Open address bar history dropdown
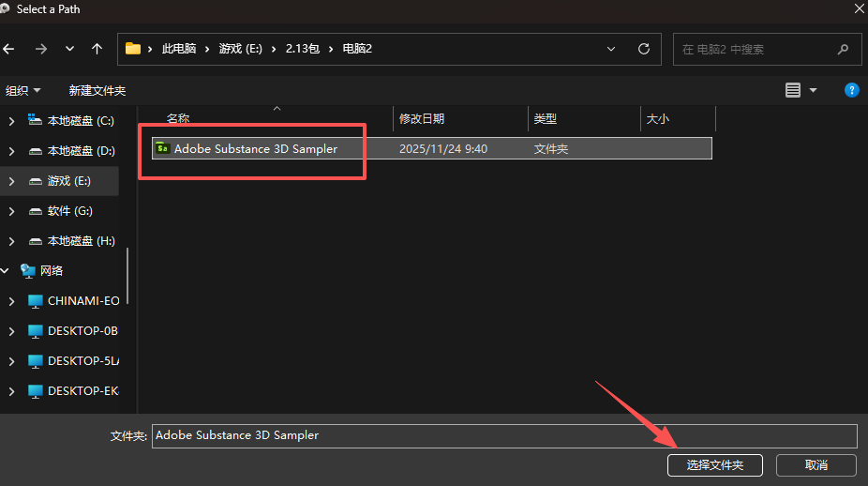The width and height of the screenshot is (868, 486). (x=611, y=50)
